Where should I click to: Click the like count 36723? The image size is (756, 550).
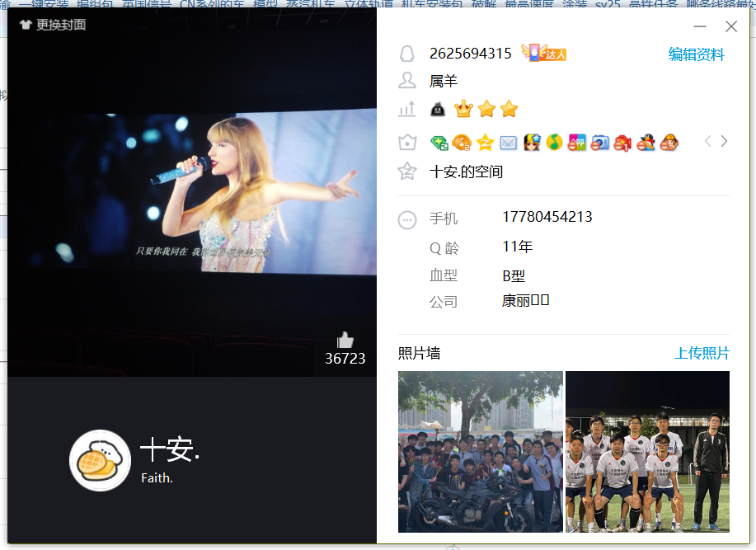pyautogui.click(x=345, y=359)
